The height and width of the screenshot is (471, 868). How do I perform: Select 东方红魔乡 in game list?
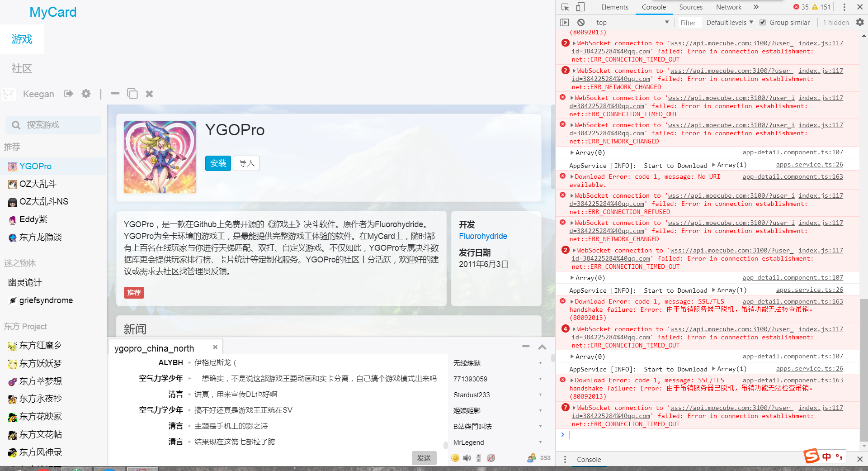click(53, 346)
